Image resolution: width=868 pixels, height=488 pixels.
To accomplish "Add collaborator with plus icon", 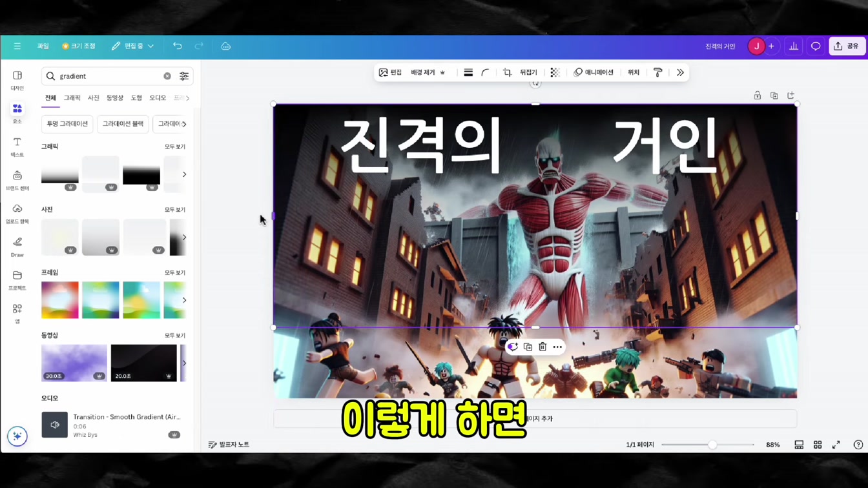I will (771, 46).
